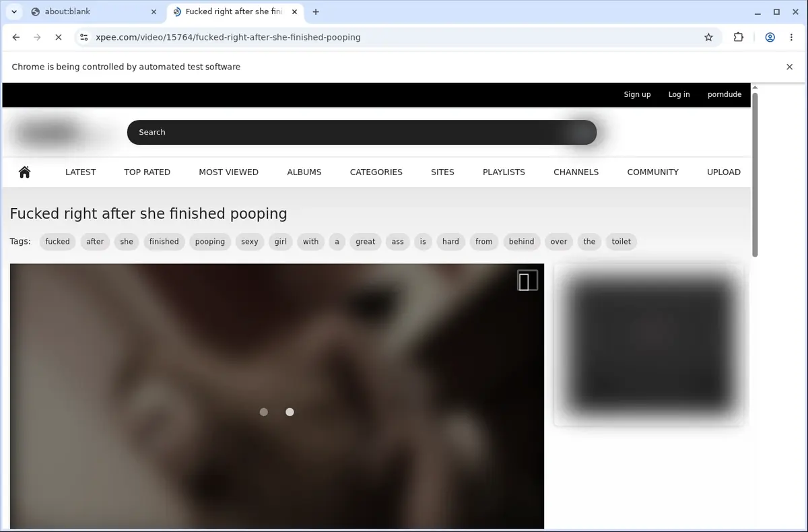Minimize the Chrome window

click(x=757, y=11)
